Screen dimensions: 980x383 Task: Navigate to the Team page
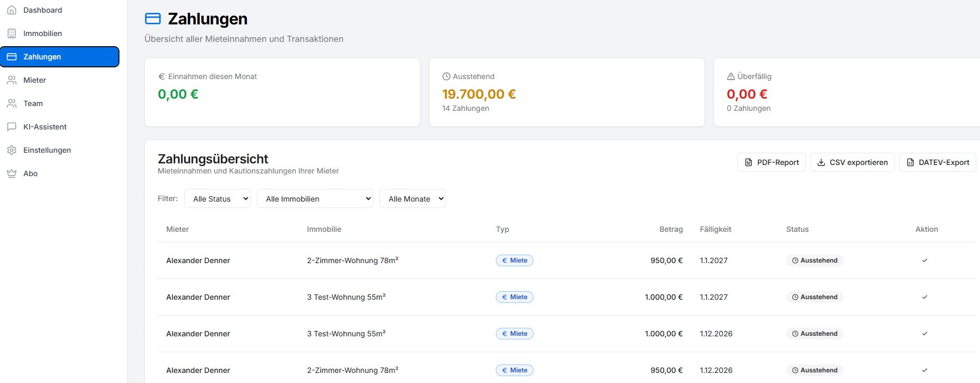[x=59, y=103]
